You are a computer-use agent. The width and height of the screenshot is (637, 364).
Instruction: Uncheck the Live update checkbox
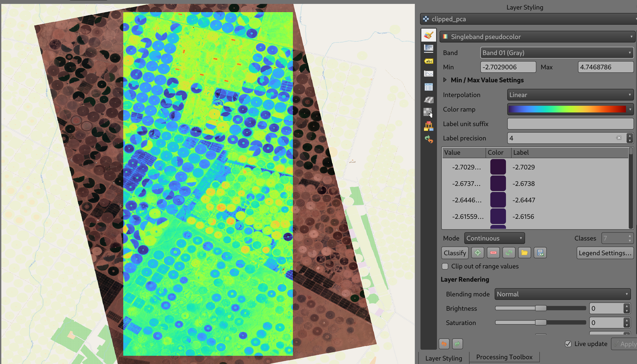(568, 344)
